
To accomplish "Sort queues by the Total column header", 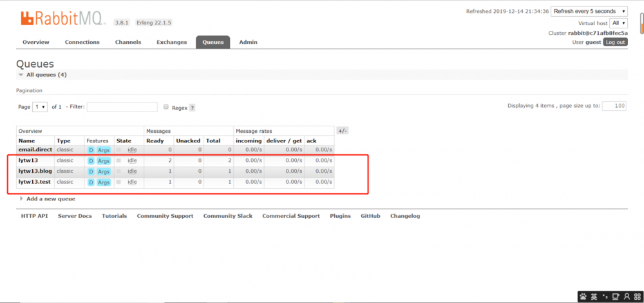I will point(213,141).
